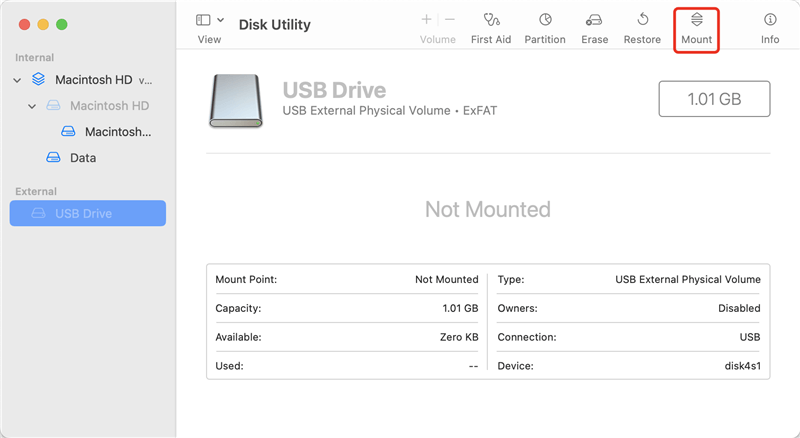Click the remove volume minus icon
Image resolution: width=800 pixels, height=438 pixels.
(x=450, y=19)
